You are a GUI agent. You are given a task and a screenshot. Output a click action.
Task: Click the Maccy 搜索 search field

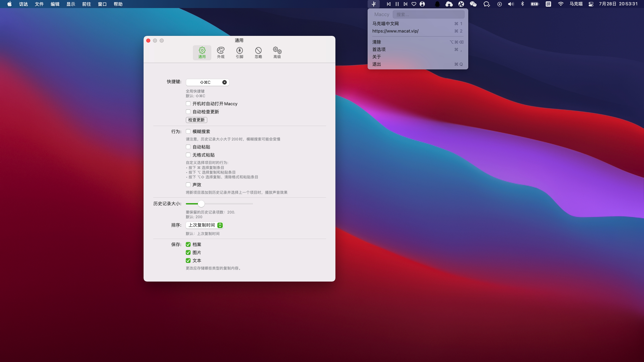tap(428, 14)
